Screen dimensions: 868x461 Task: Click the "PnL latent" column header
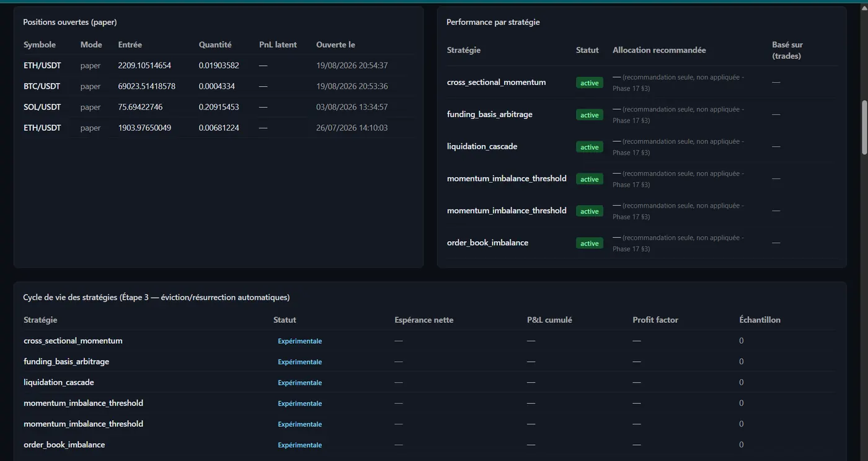click(x=278, y=45)
